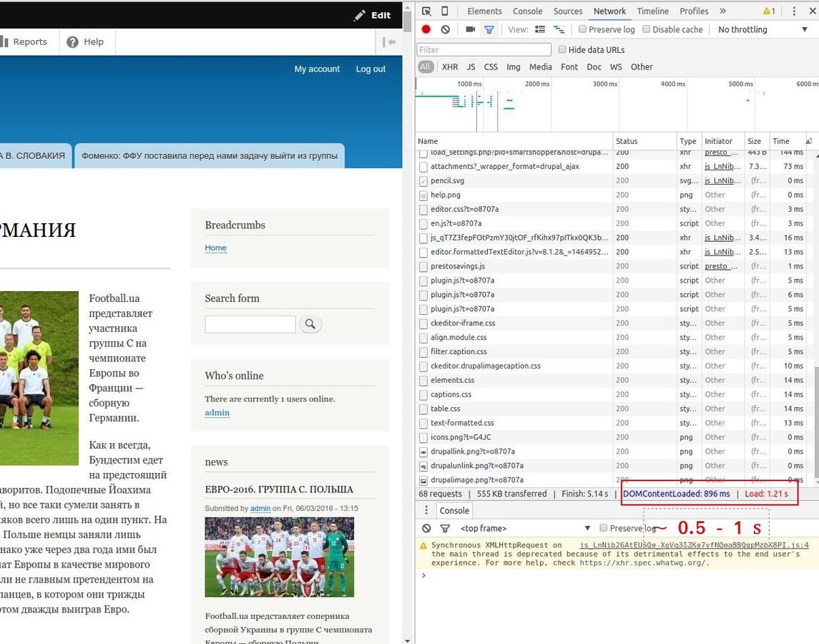
Task: Select the All request type filter
Action: point(426,67)
